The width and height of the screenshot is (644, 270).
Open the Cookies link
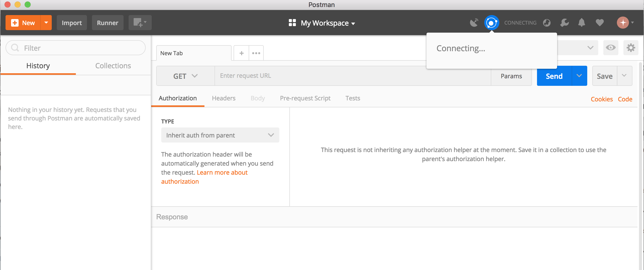pyautogui.click(x=602, y=99)
